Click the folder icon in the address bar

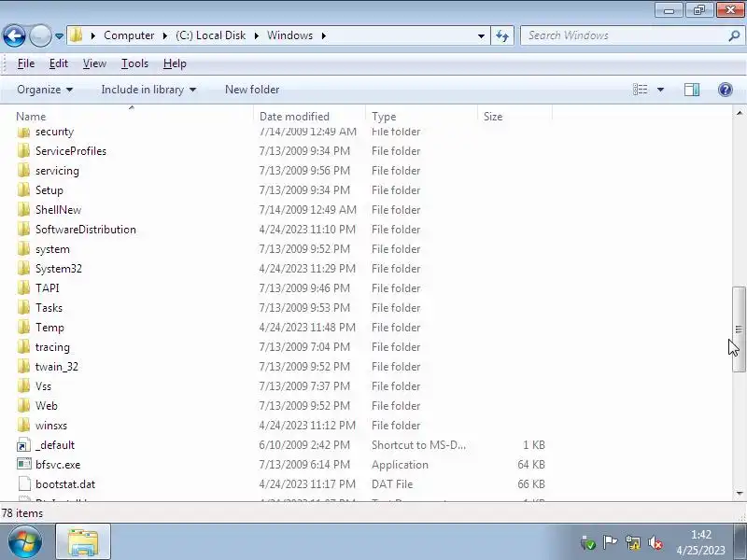(x=76, y=35)
